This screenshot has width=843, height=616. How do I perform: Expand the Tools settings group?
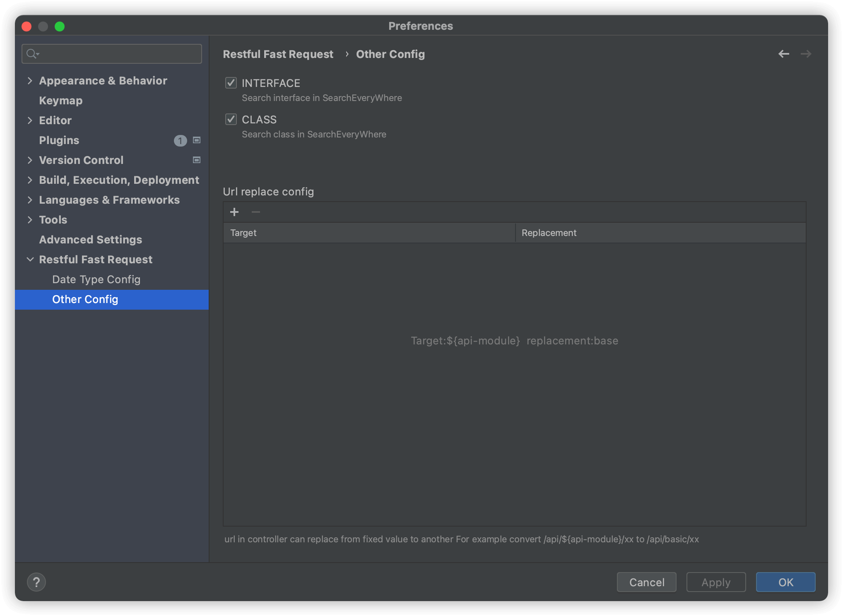(30, 220)
